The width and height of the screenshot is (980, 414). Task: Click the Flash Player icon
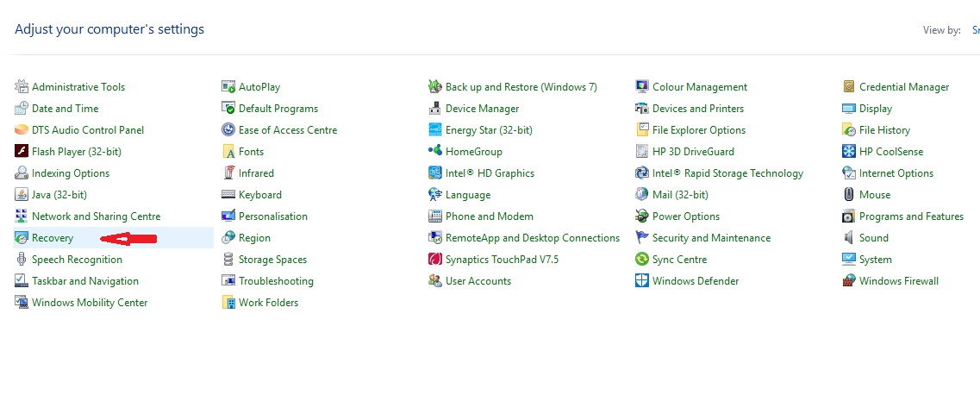[x=22, y=151]
